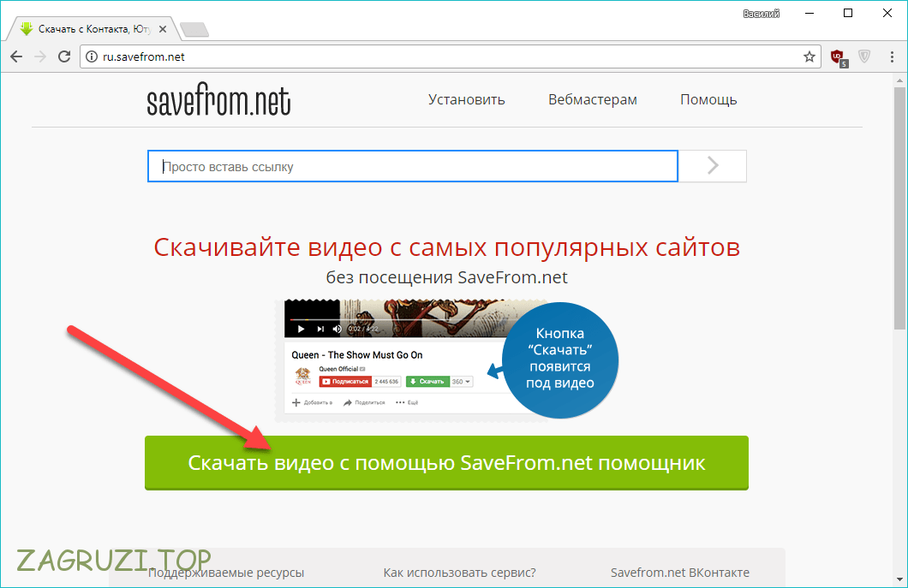
Task: Click Поделиться share icon in preview
Action: pos(348,402)
